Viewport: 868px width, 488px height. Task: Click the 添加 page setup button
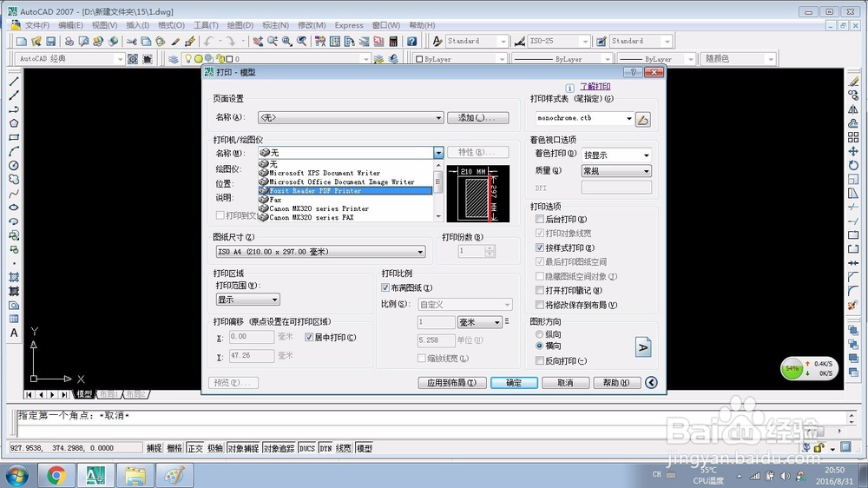477,117
